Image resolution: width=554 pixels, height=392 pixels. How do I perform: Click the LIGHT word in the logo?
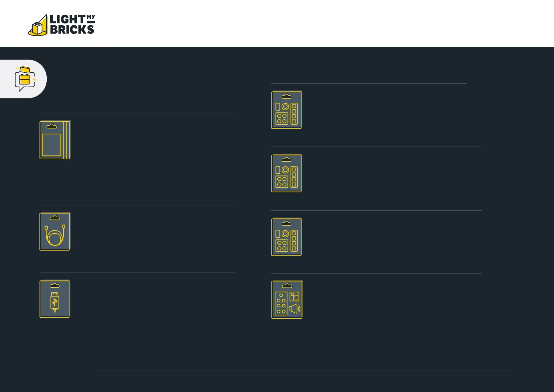pyautogui.click(x=67, y=19)
